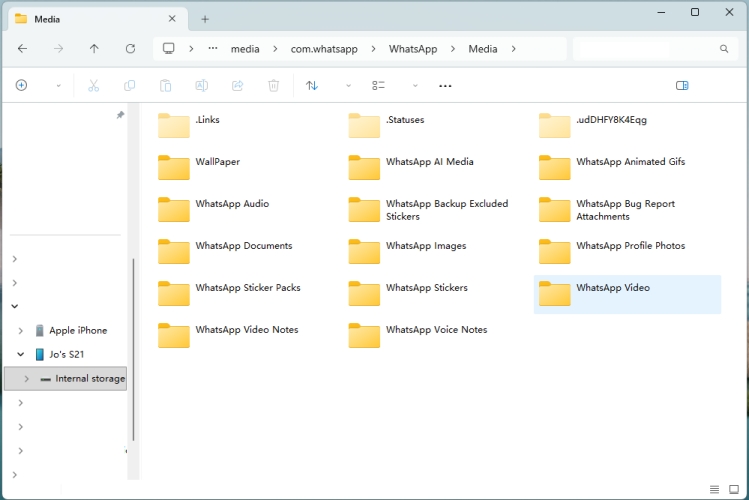749x500 pixels.
Task: Switch to large icons view in status bar
Action: pos(733,489)
